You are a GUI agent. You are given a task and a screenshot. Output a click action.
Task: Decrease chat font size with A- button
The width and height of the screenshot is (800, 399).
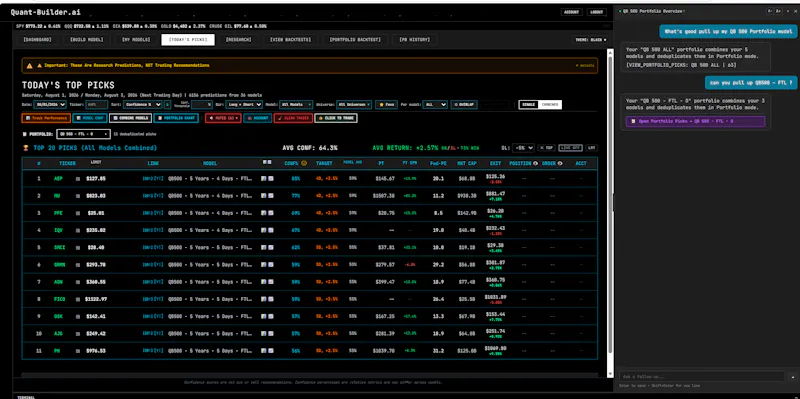[x=769, y=11]
